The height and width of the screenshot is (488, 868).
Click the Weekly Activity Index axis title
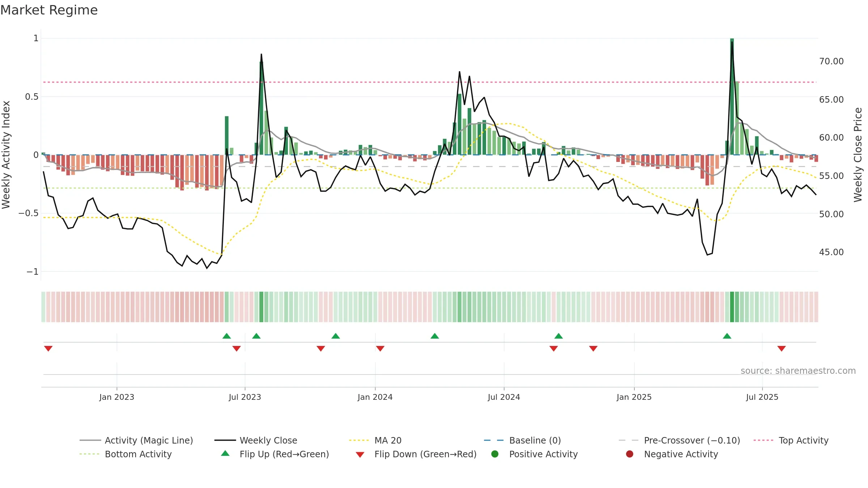6,155
